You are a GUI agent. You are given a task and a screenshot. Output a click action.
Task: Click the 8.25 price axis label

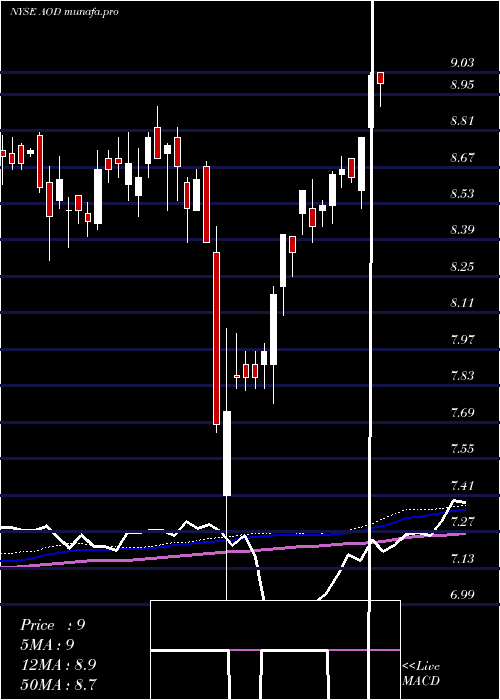[462, 267]
